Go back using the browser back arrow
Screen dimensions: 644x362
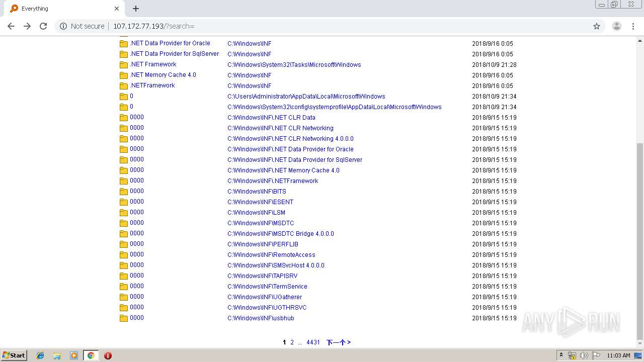pyautogui.click(x=11, y=26)
